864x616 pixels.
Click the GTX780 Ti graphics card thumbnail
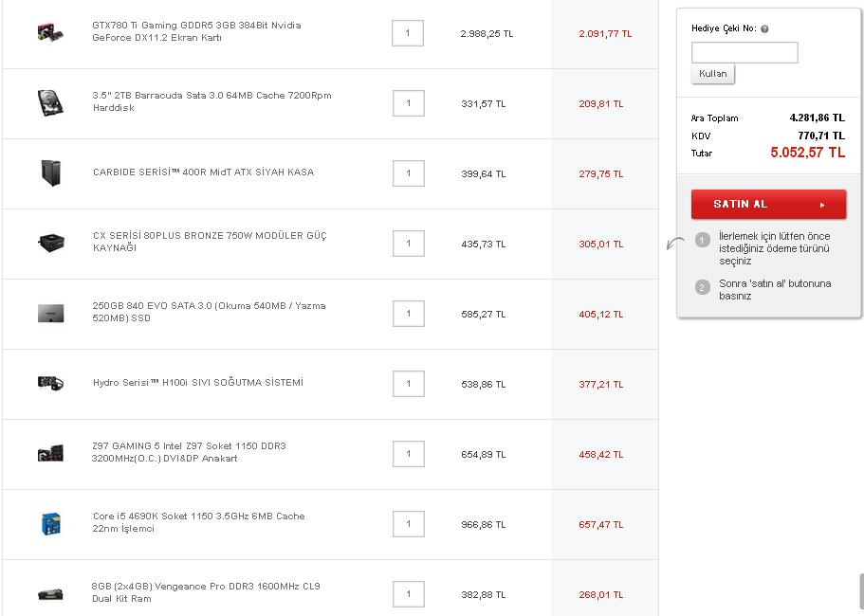click(x=50, y=32)
